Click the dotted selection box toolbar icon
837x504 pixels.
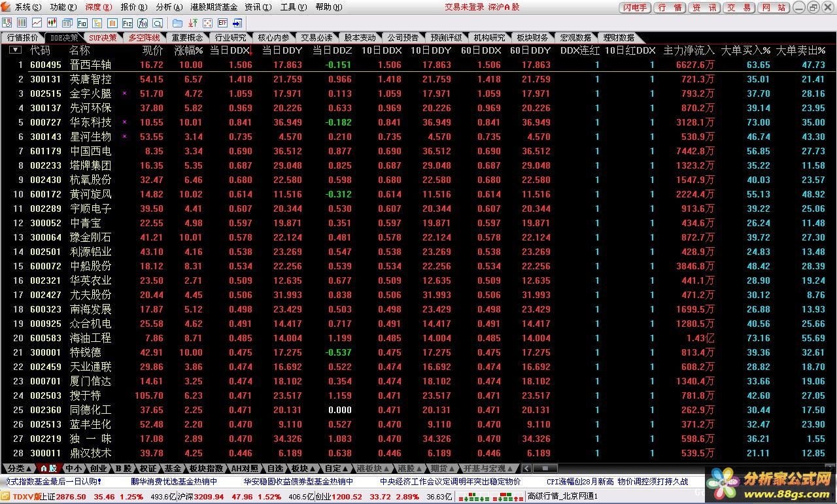pos(208,23)
